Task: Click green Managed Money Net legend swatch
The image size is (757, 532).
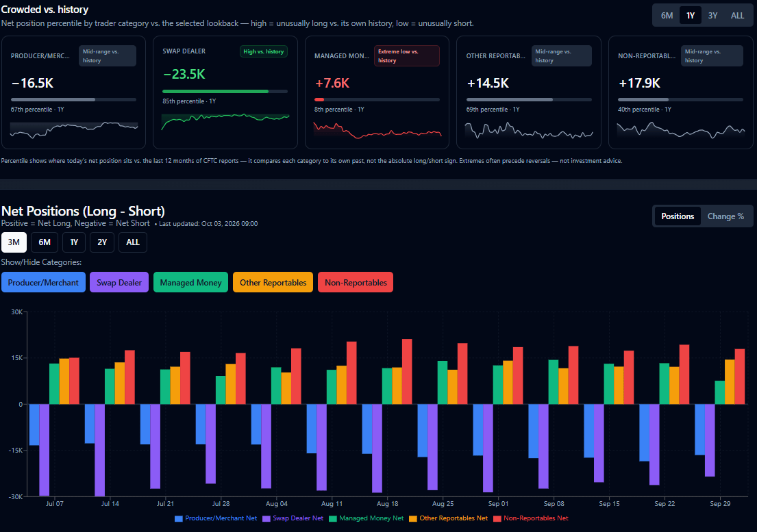Action: coord(333,518)
